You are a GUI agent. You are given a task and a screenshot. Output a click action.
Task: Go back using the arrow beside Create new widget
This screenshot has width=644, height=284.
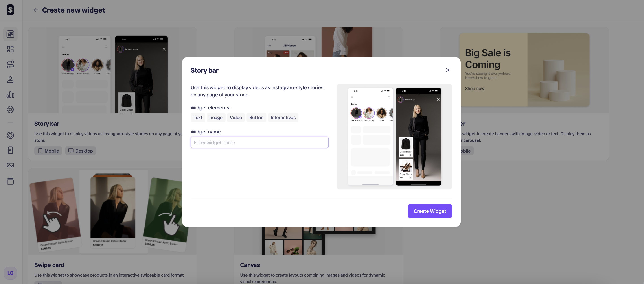36,10
